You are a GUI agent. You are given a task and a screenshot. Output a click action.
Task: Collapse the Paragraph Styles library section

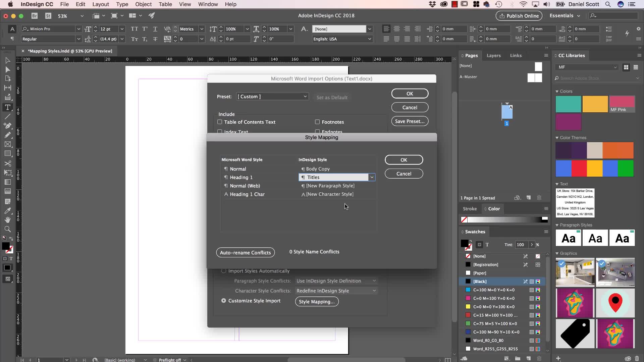coord(557,225)
